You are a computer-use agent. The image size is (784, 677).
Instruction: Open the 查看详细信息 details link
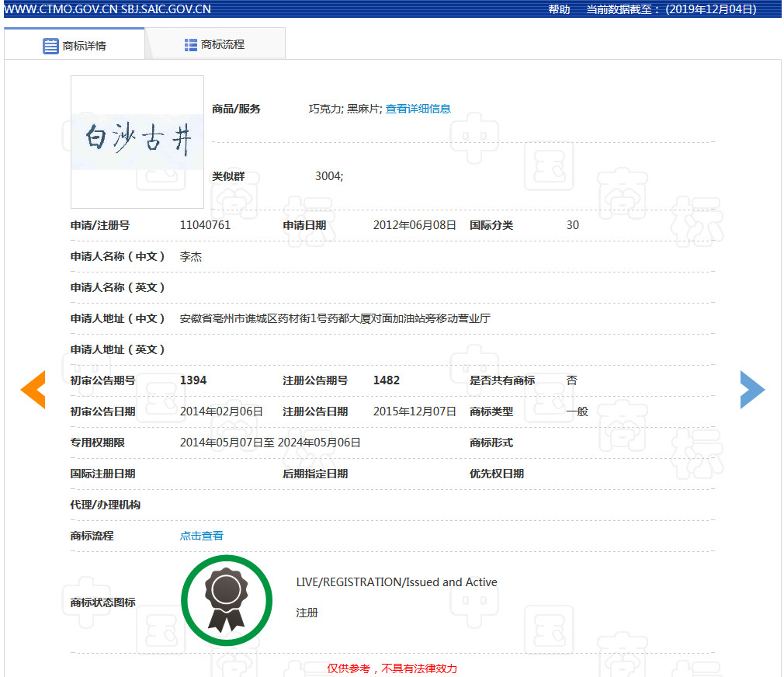[418, 109]
